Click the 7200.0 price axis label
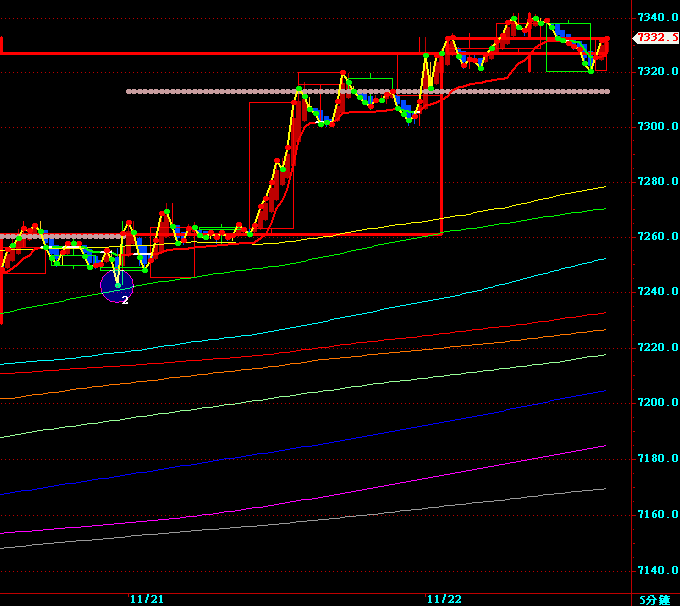Screen dimensions: 680x606 [656, 403]
